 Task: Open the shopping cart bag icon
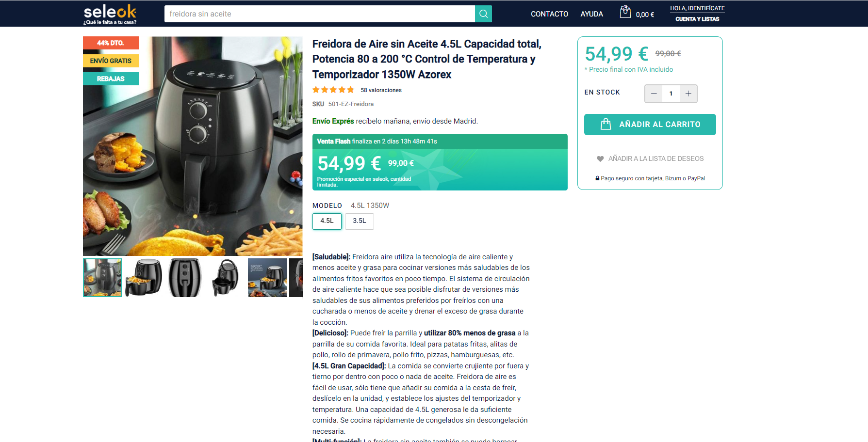click(x=625, y=12)
